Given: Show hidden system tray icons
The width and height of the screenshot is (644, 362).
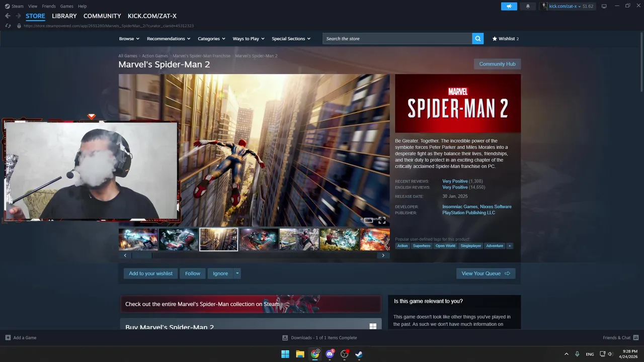Looking at the screenshot, I should [566, 354].
